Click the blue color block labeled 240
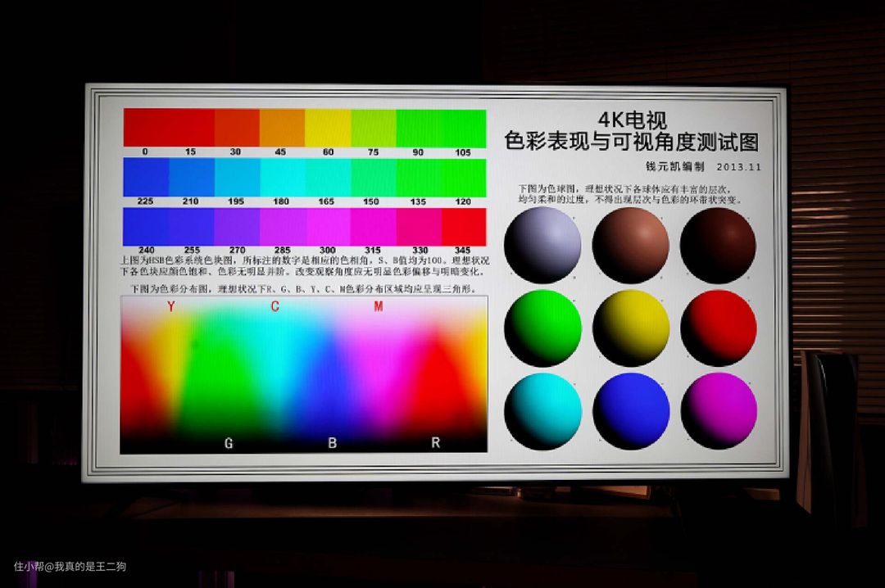This screenshot has width=885, height=588. point(146,227)
